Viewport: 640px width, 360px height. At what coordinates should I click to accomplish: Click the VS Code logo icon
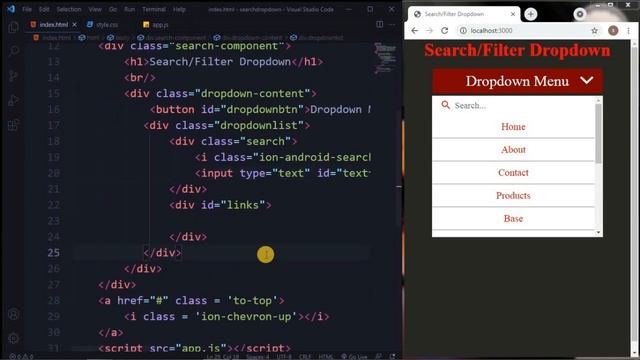coord(11,9)
